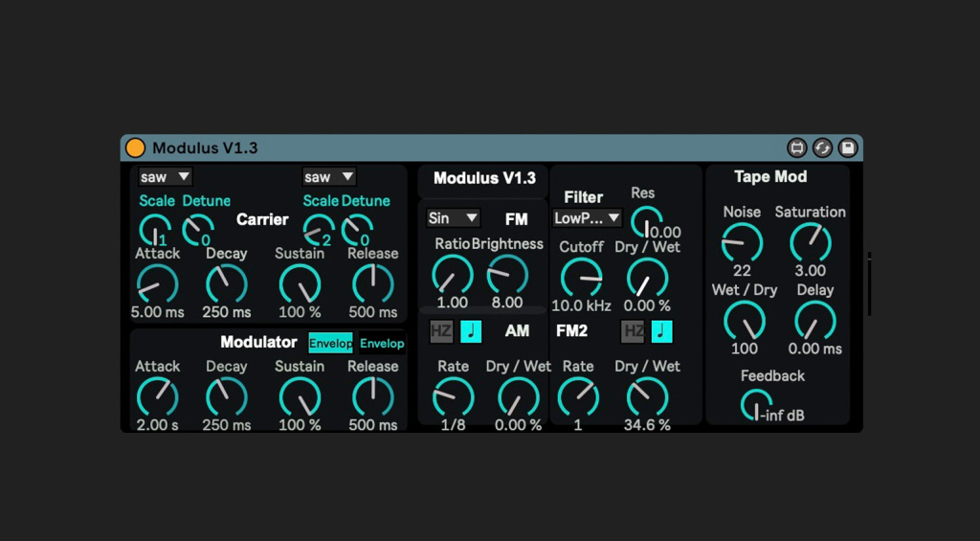Image resolution: width=980 pixels, height=541 pixels.
Task: Click the Brightness value 8.00
Action: (507, 303)
